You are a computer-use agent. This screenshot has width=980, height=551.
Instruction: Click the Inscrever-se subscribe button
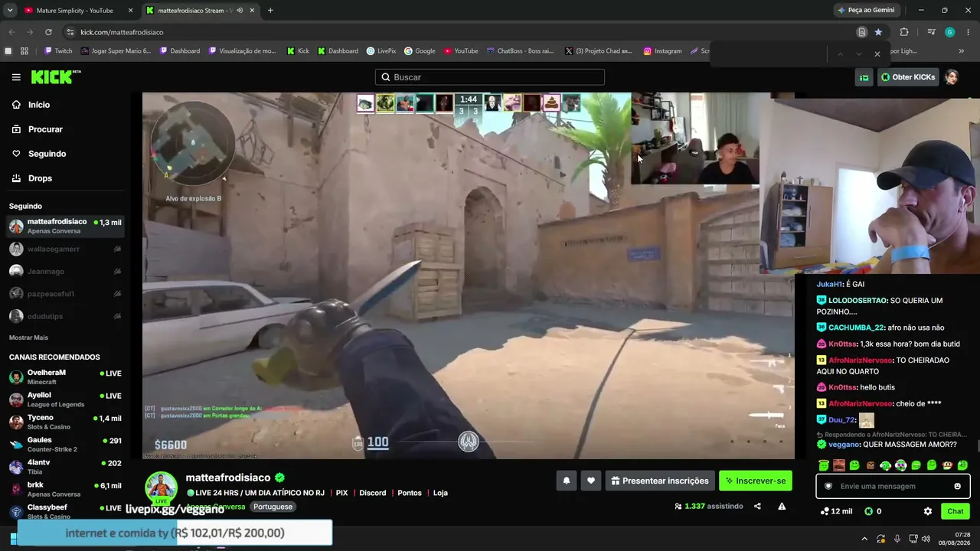[756, 481]
